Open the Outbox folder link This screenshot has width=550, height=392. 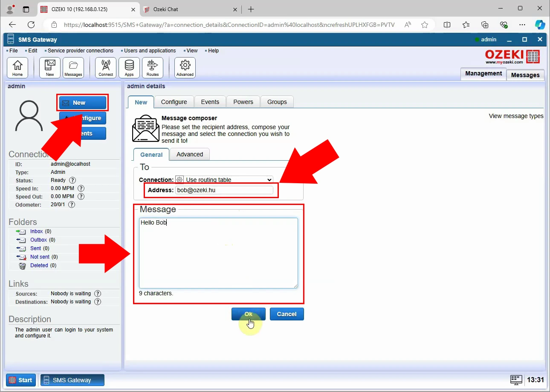[38, 240]
